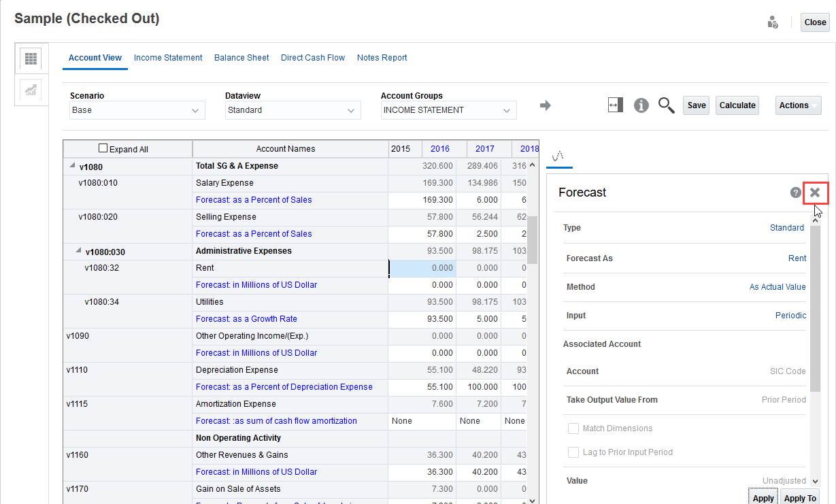This screenshot has height=504, width=836.
Task: Open Forecast panel help icon
Action: pyautogui.click(x=795, y=192)
